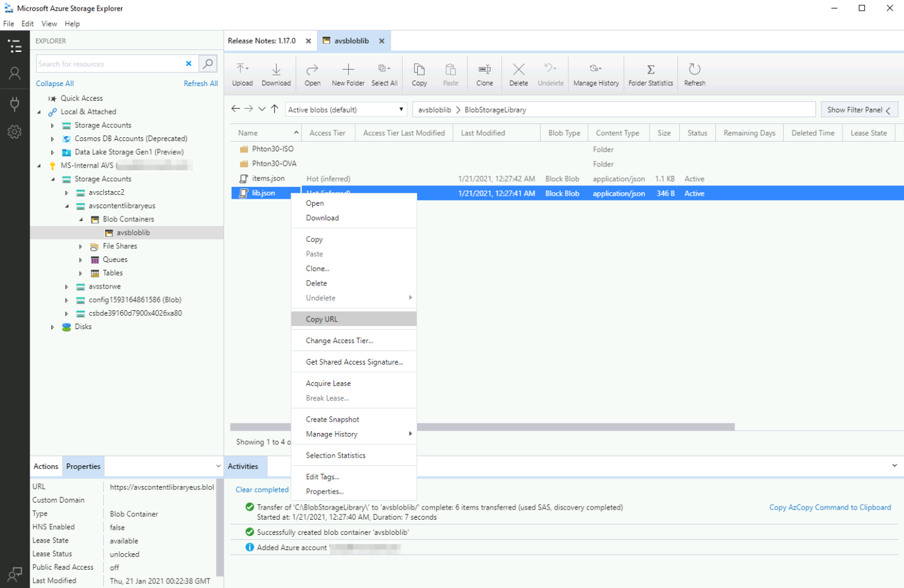Close the Release Notes 1.17.0 tab
This screenshot has height=588, width=904.
coord(308,41)
